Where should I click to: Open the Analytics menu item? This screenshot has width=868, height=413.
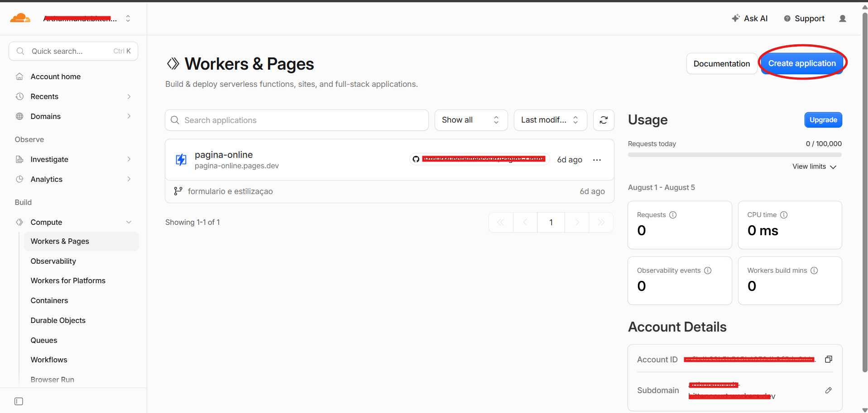point(47,180)
